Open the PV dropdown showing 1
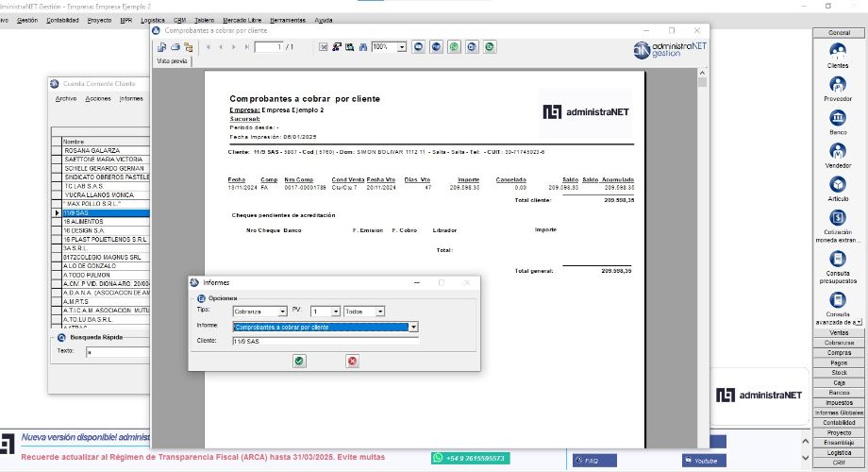Viewport: 868px width, 472px height. point(336,312)
